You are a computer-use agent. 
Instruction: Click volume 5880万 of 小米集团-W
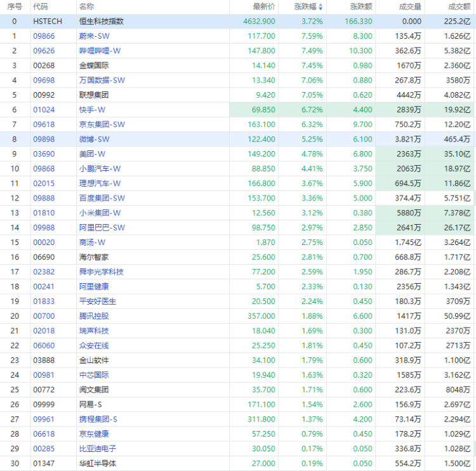click(409, 213)
